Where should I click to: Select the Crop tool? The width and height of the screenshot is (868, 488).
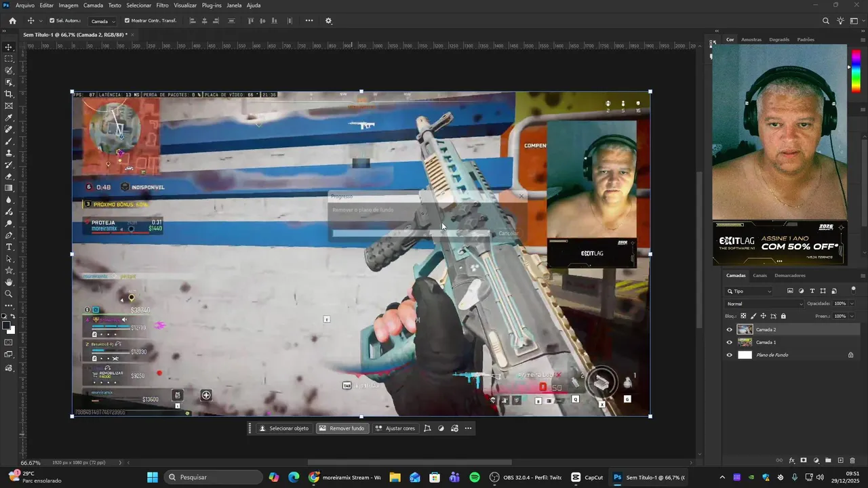pyautogui.click(x=9, y=94)
